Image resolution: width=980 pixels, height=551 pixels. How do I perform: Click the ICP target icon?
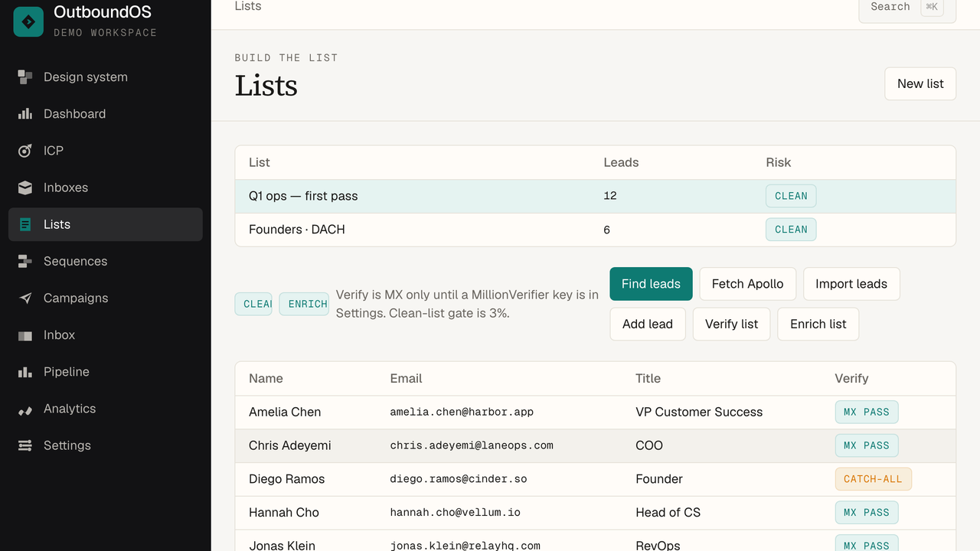[25, 151]
